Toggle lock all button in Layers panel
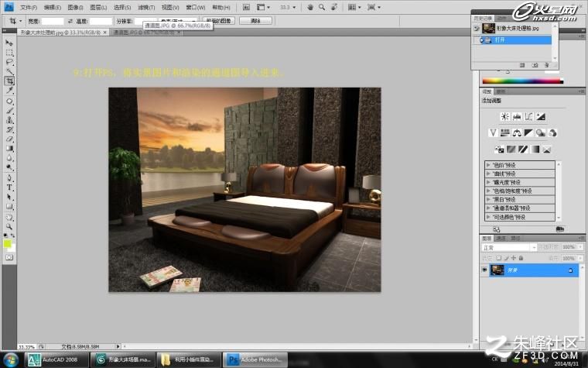The image size is (588, 368). (x=521, y=258)
